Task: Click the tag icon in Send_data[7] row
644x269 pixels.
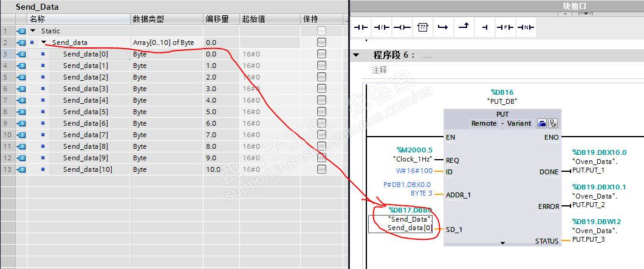Action: [x=21, y=134]
